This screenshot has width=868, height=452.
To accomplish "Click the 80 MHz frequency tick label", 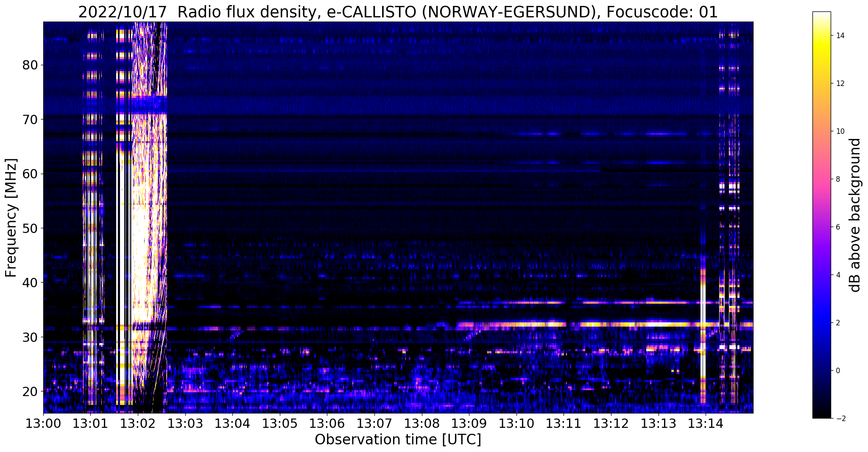I will point(30,65).
